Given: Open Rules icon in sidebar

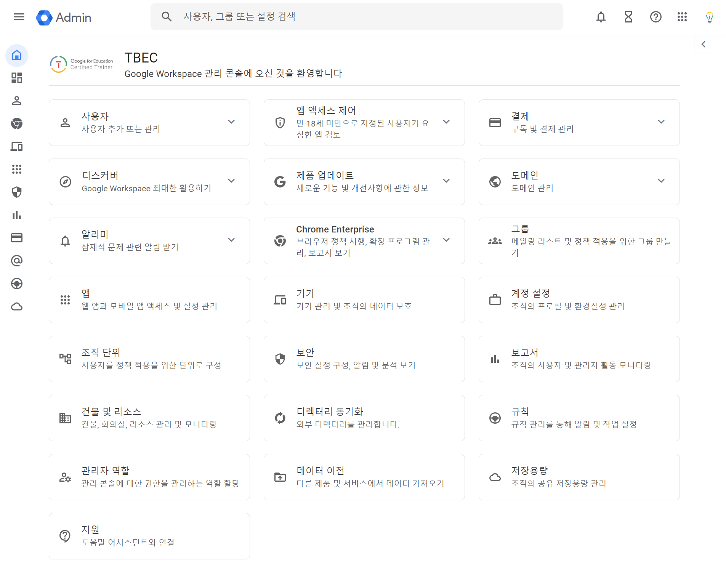Looking at the screenshot, I should point(17,284).
